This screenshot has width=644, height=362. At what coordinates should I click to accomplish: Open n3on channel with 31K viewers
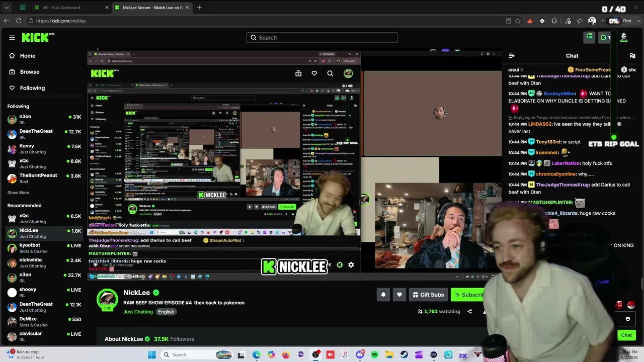click(44, 119)
